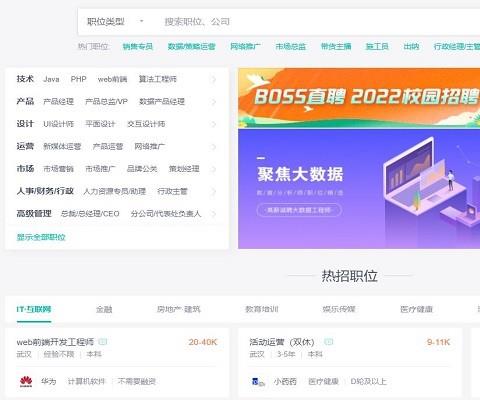
Task: Expand the 产品 category chevron
Action: click(214, 102)
